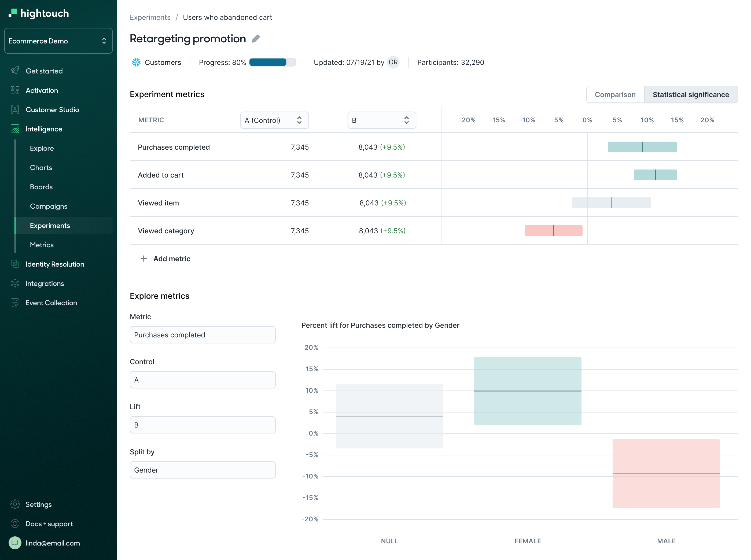The height and width of the screenshot is (560, 751).
Task: Switch to Statistical significance tab
Action: click(x=691, y=95)
